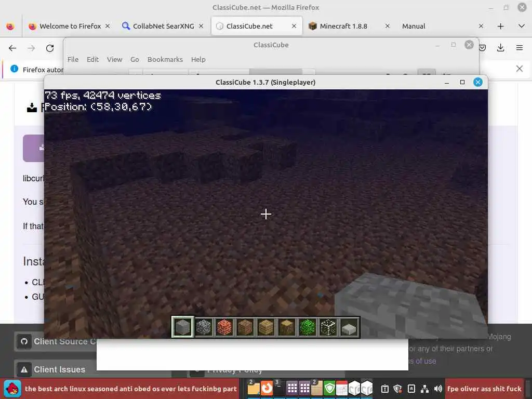Click the Firefox View icon
This screenshot has width=532, height=399.
coord(10,26)
